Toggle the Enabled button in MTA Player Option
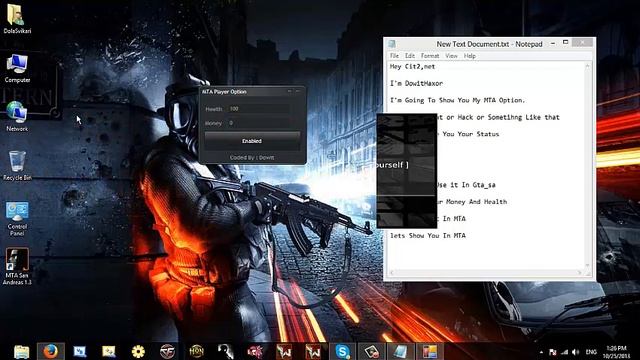This screenshot has height=360, width=640. click(x=252, y=141)
